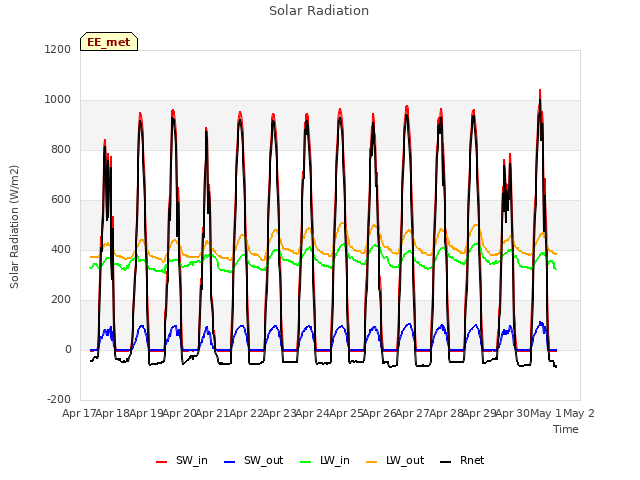Click the 800 y-axis tick label
Screen dimensions: 640x480
click(x=61, y=149)
